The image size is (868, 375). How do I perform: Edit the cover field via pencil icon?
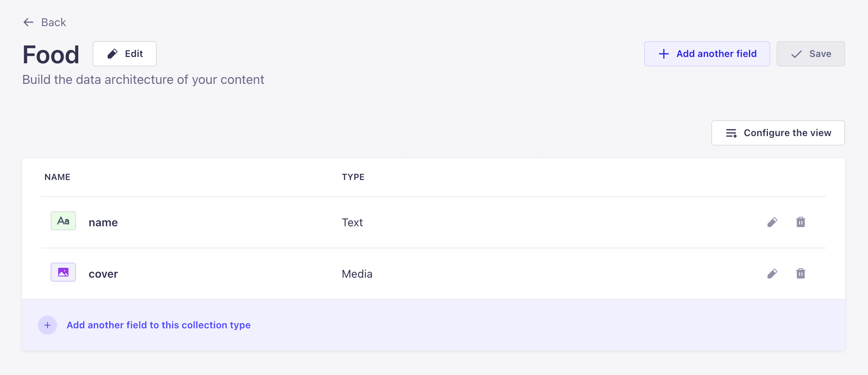tap(772, 274)
